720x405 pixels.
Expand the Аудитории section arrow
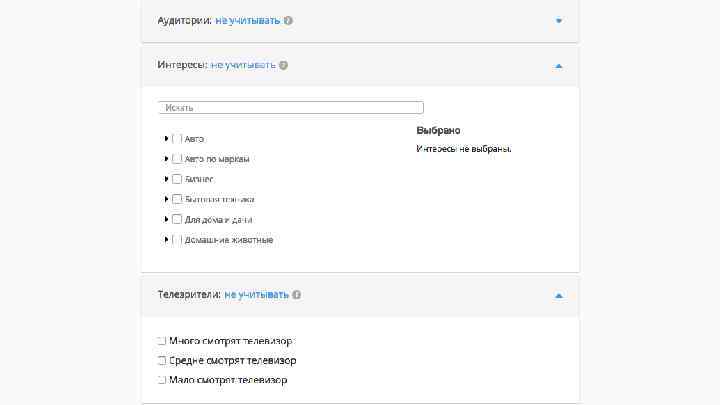[x=559, y=20]
